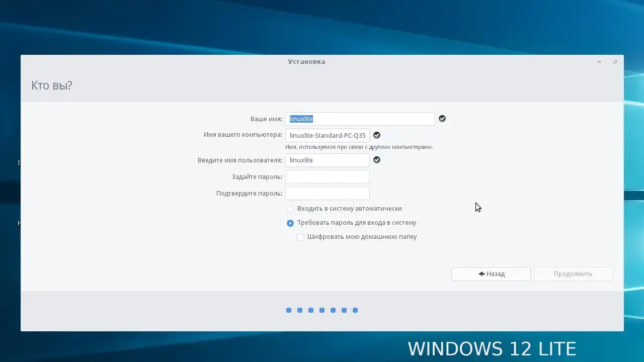Image resolution: width=644 pixels, height=362 pixels.
Task: Click the checkmark icon beside the name field
Action: pos(442,119)
